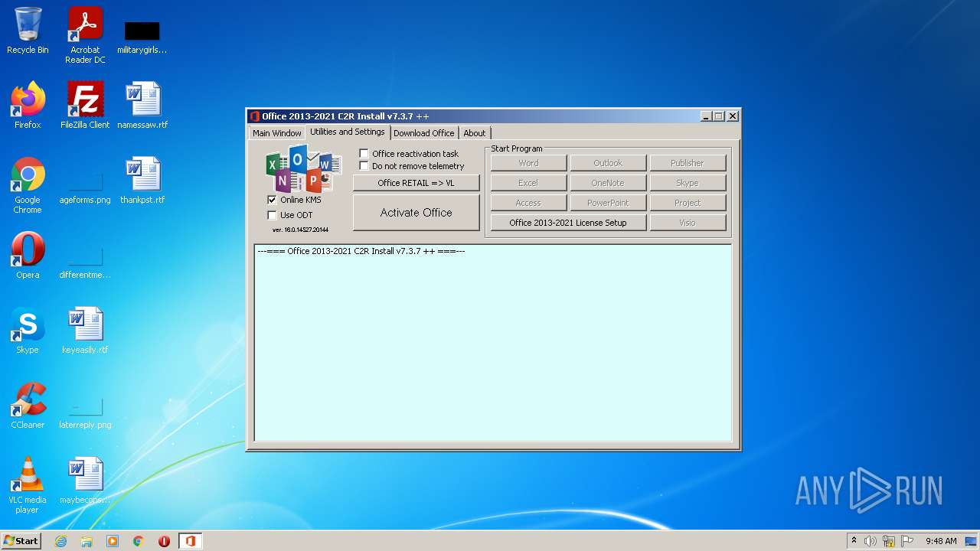Launch Opera desktop shortcut

28,256
